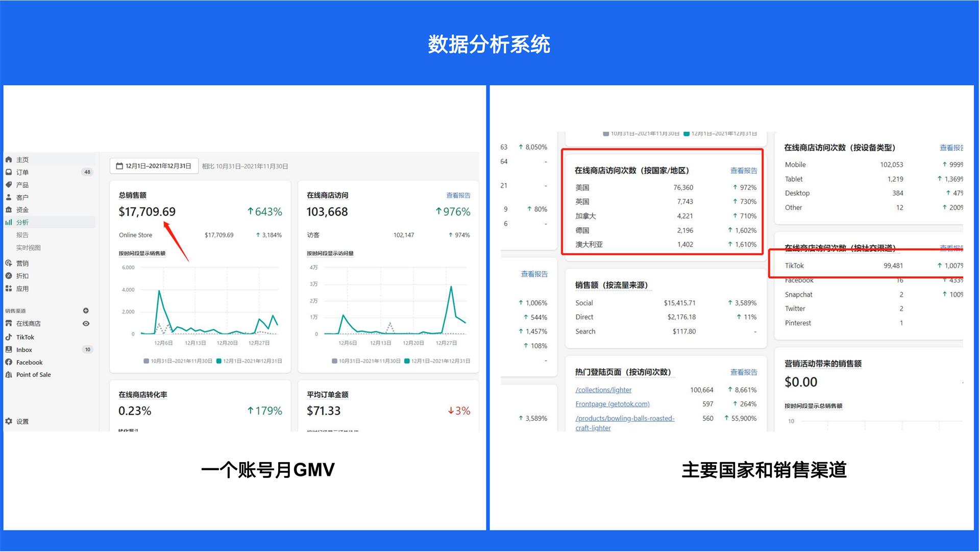Open the 12月1日–12月31日 date range picker

point(154,166)
